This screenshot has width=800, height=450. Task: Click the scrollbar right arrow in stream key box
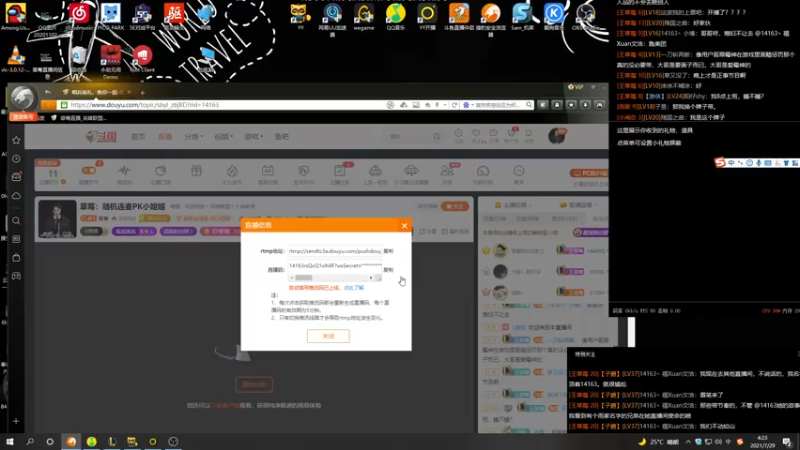point(371,278)
